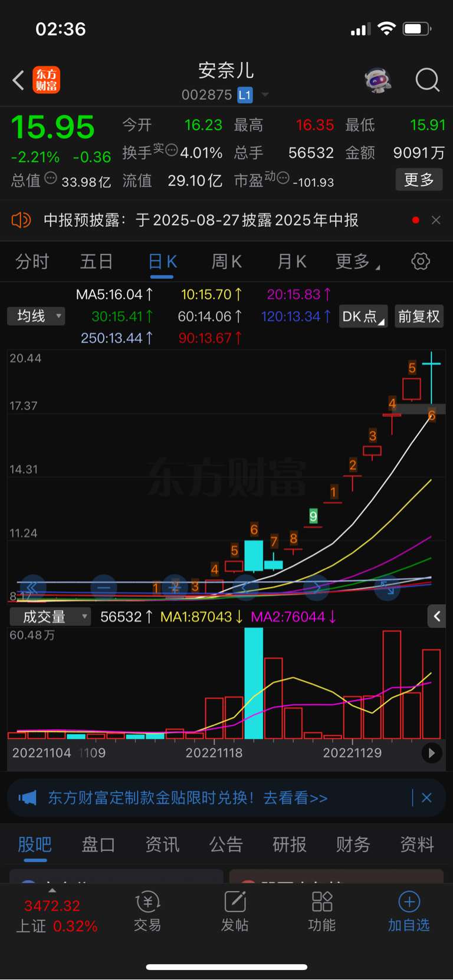The height and width of the screenshot is (980, 453).
Task: Open the 公告 tab
Action: point(226,845)
